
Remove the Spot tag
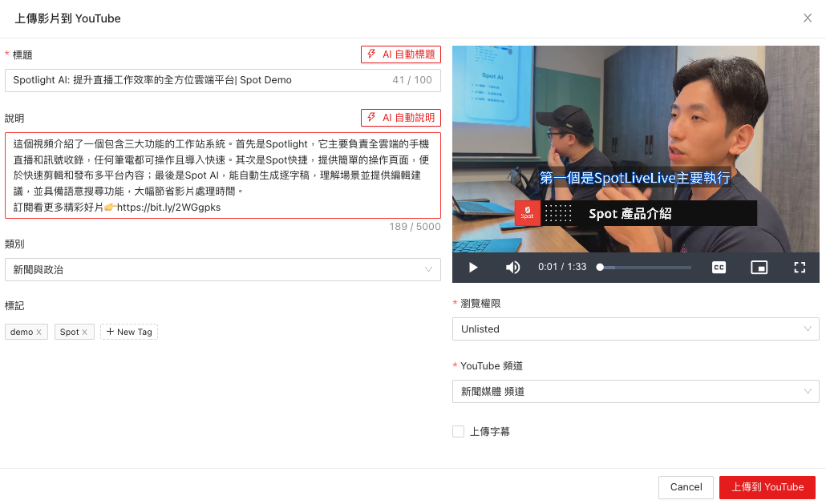(85, 332)
